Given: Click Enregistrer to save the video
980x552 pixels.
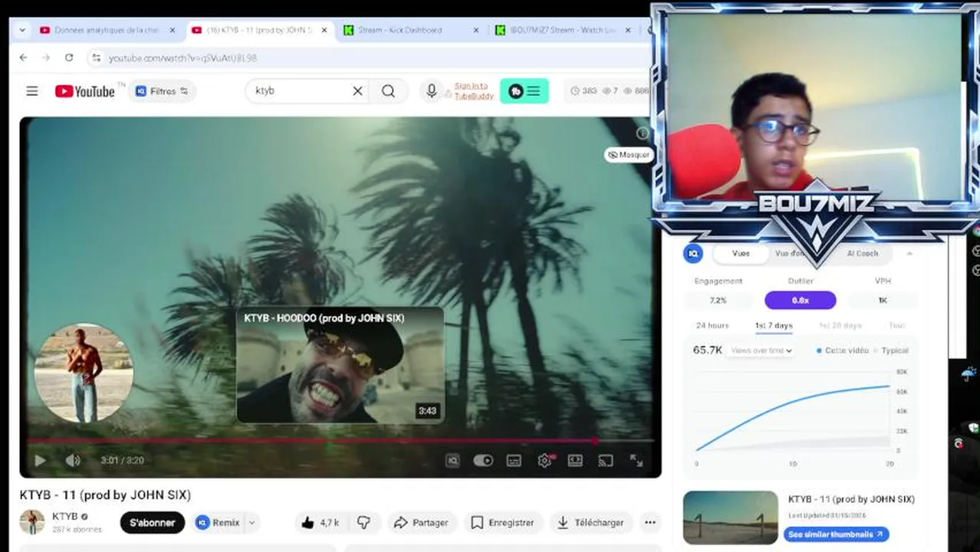Looking at the screenshot, I should [x=502, y=523].
